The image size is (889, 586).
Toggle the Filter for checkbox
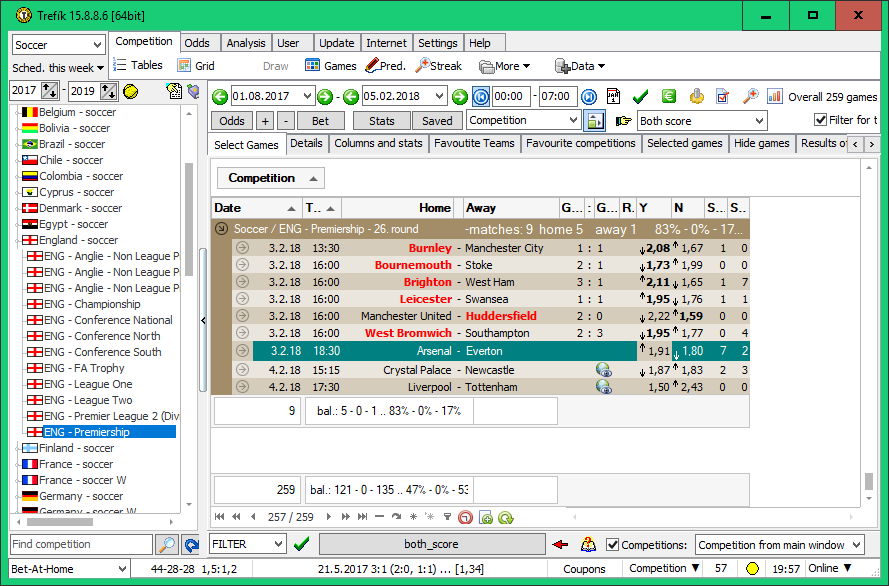820,120
